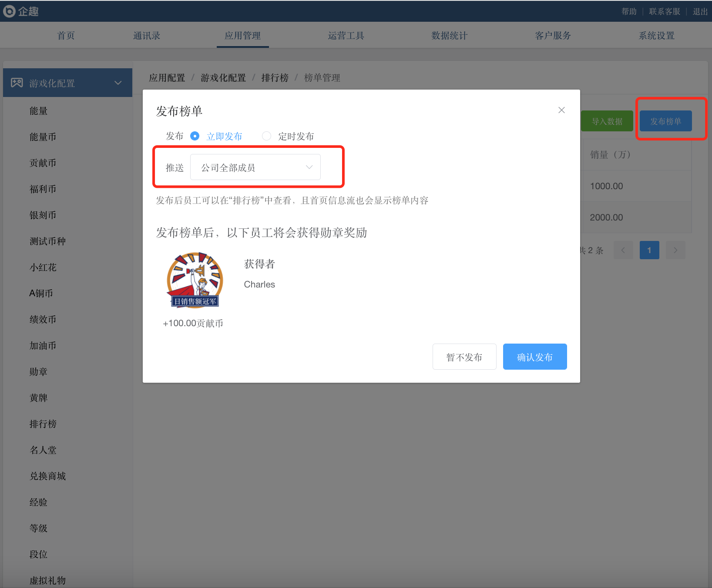712x588 pixels.
Task: Open 游戏化配置 breadcrumb link
Action: point(223,78)
